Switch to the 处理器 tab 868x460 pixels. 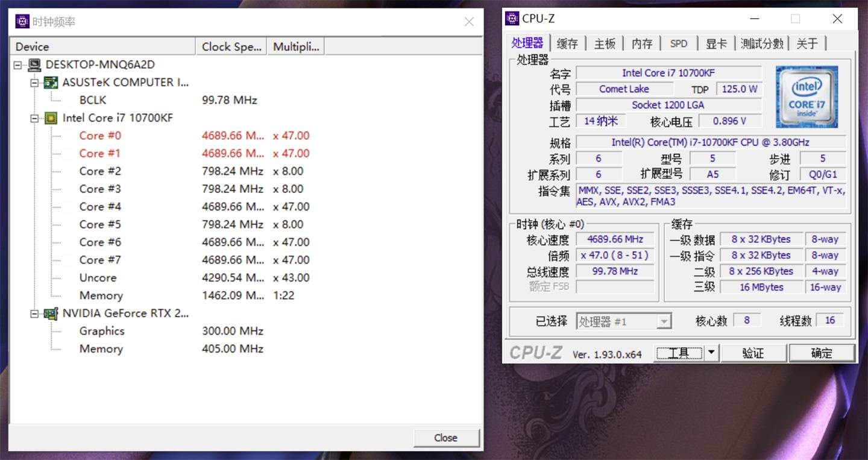527,43
